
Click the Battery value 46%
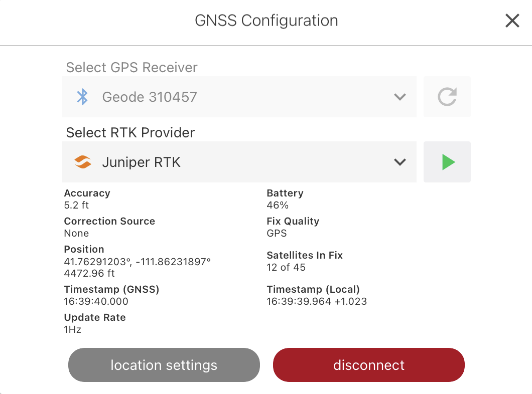[278, 205]
